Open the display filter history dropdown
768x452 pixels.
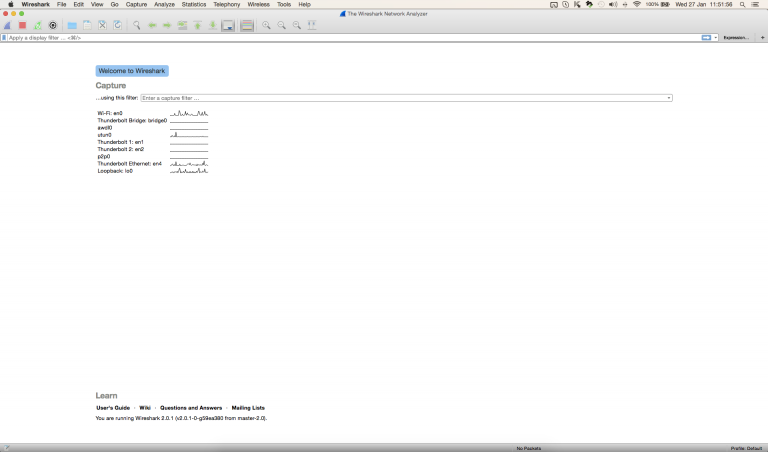tap(716, 38)
